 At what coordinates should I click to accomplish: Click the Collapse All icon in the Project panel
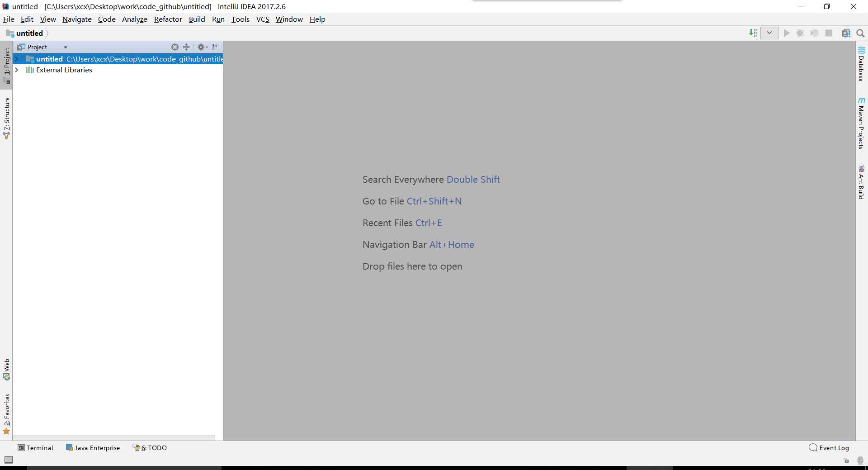click(x=186, y=47)
